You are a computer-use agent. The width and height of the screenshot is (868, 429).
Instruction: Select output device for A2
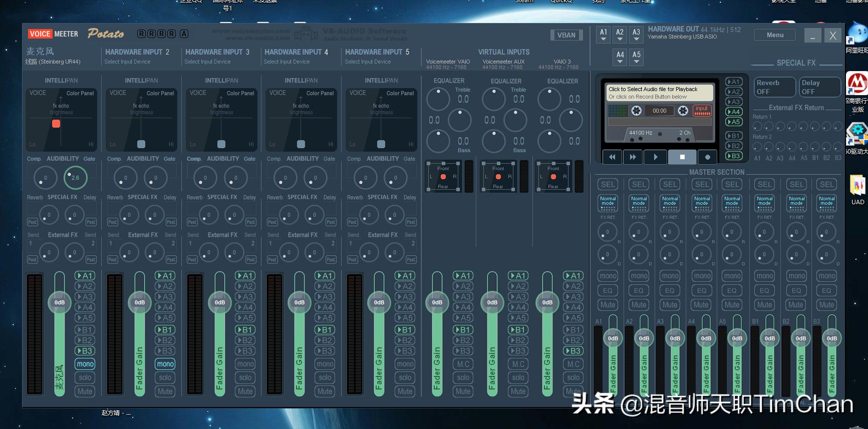[620, 35]
